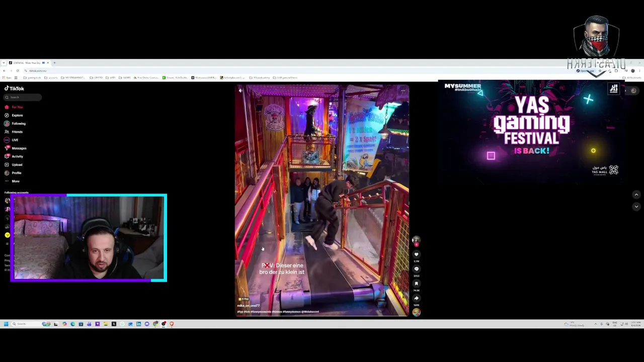
Task: Click the Windows taskbar Search box
Action: pyautogui.click(x=31, y=324)
